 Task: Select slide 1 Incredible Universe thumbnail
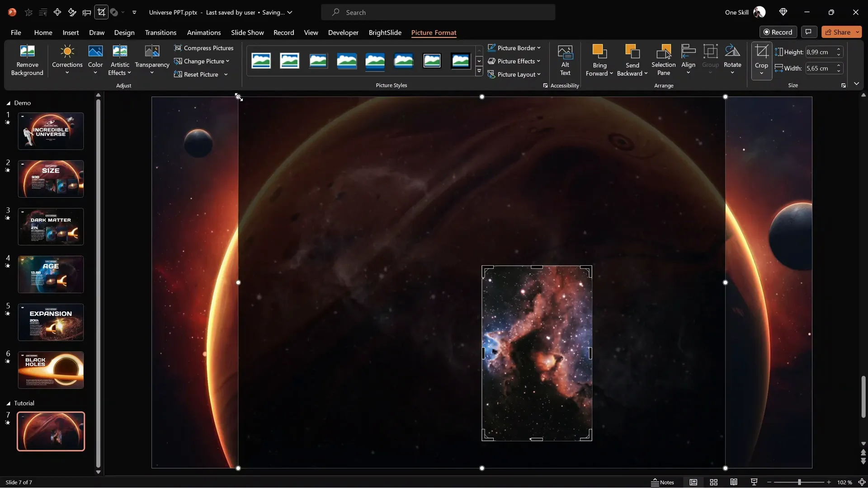pyautogui.click(x=51, y=131)
